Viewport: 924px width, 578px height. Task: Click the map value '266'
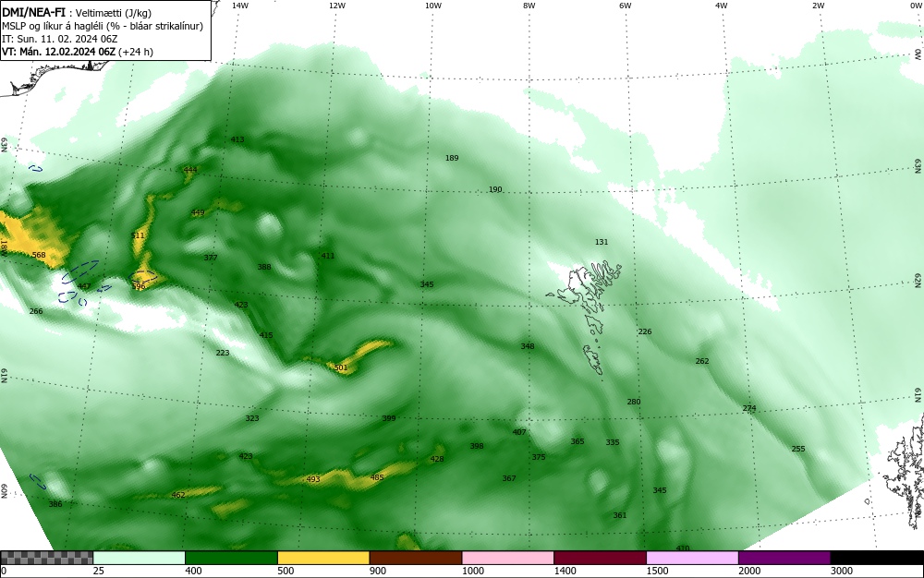[36, 311]
